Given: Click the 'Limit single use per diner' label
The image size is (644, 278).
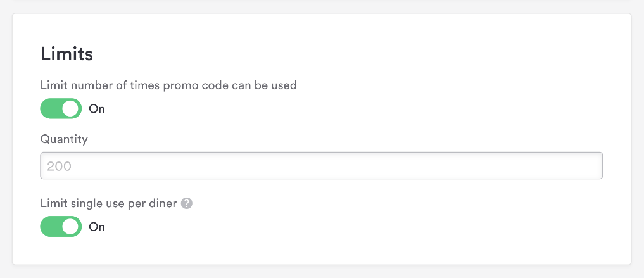Looking at the screenshot, I should coord(109,204).
